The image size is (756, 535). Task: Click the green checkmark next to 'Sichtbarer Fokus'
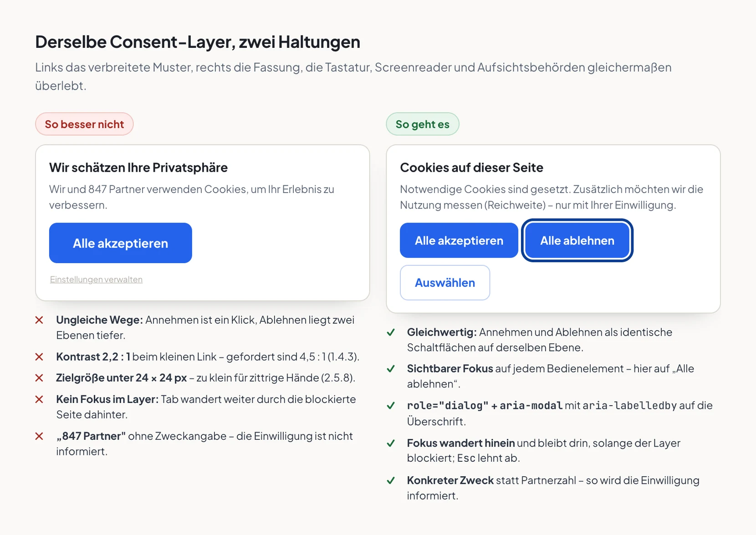[390, 369]
